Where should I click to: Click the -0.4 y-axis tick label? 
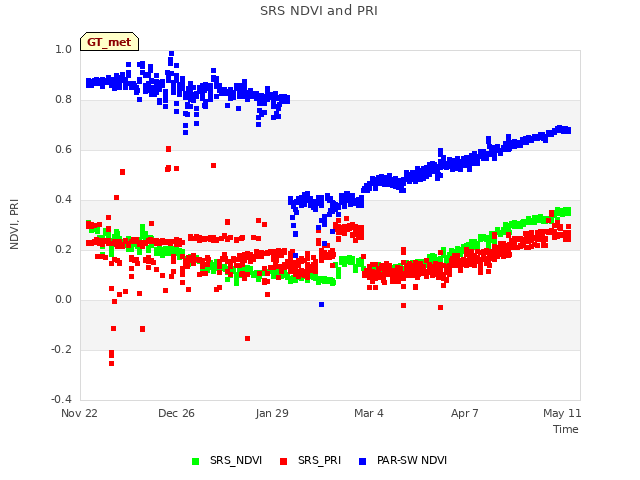(61, 399)
